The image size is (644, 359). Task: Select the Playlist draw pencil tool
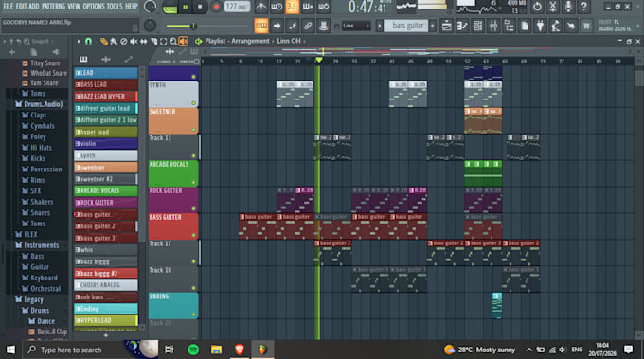click(x=104, y=41)
